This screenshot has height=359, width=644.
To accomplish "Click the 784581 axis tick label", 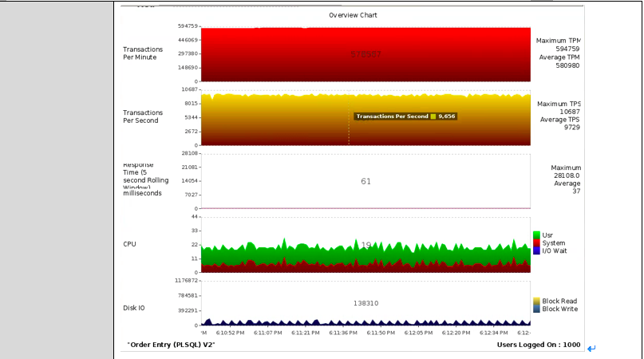I will pos(188,295).
